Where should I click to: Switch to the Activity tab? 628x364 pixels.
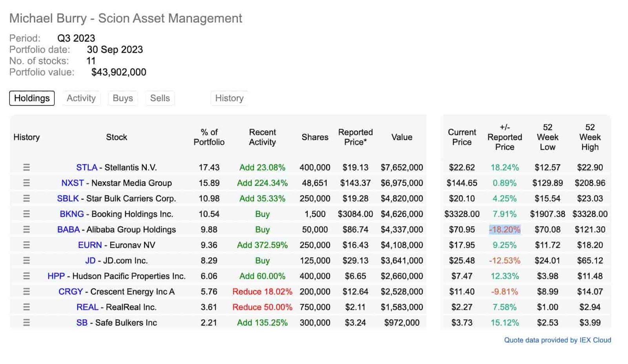81,98
